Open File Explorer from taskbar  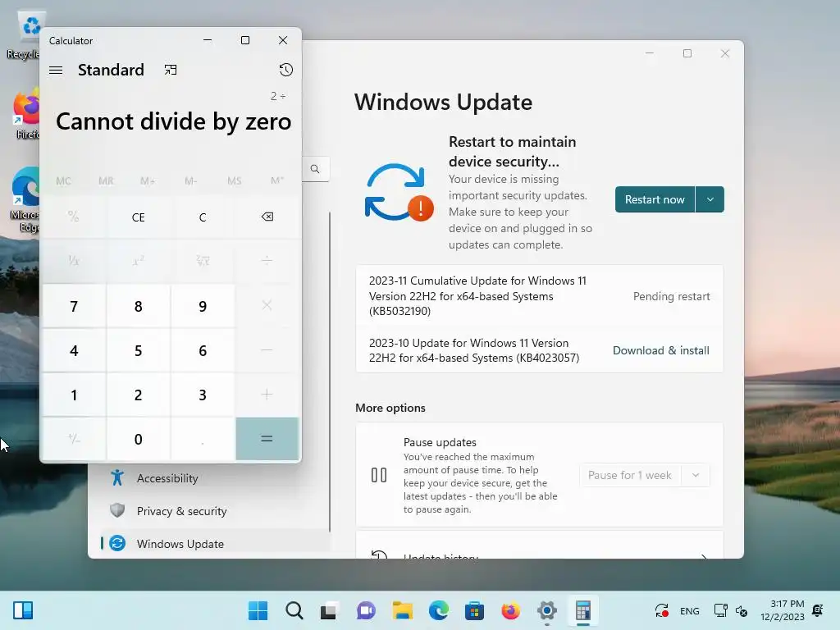tap(402, 610)
